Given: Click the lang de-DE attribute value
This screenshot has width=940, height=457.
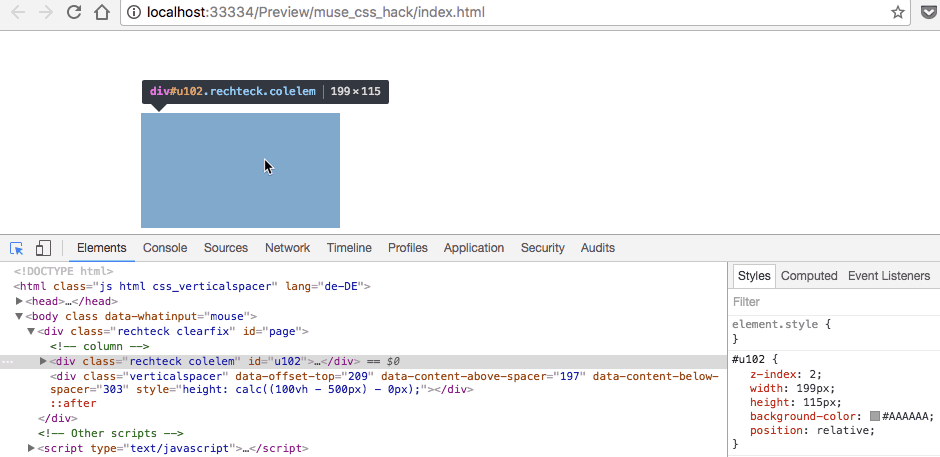Looking at the screenshot, I should (339, 286).
